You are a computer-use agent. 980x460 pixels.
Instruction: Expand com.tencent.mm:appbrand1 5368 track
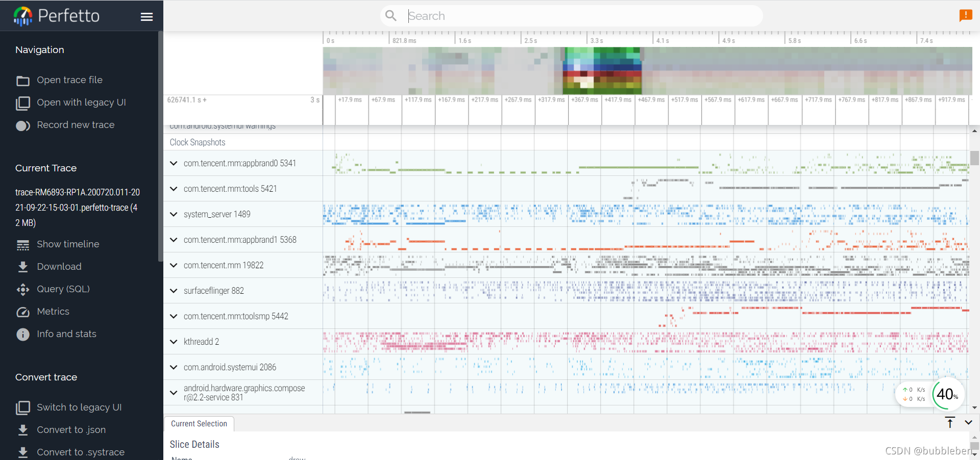click(174, 240)
